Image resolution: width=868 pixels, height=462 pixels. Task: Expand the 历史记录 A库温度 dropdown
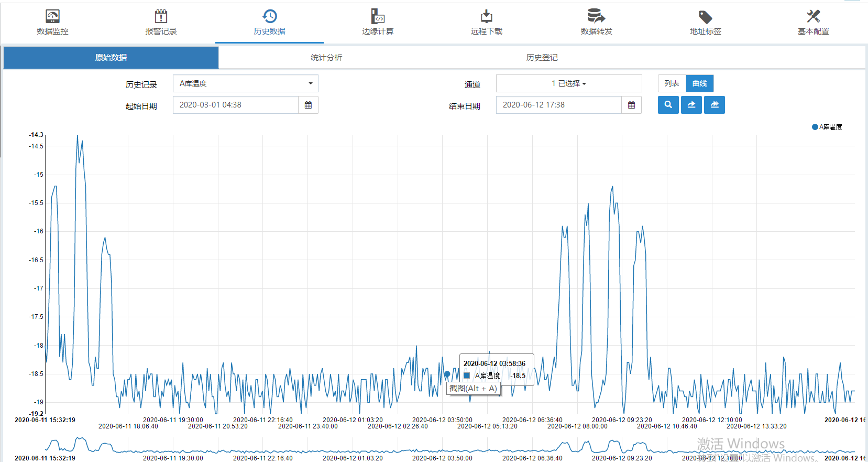tap(245, 83)
